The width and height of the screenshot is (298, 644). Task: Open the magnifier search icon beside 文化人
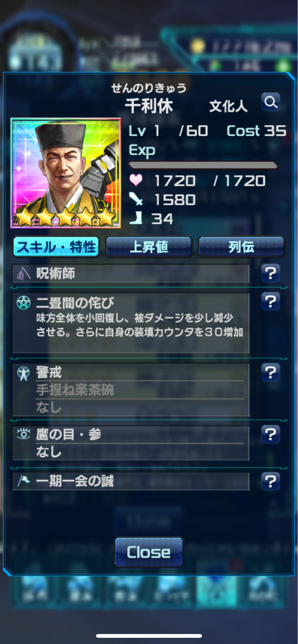(271, 102)
